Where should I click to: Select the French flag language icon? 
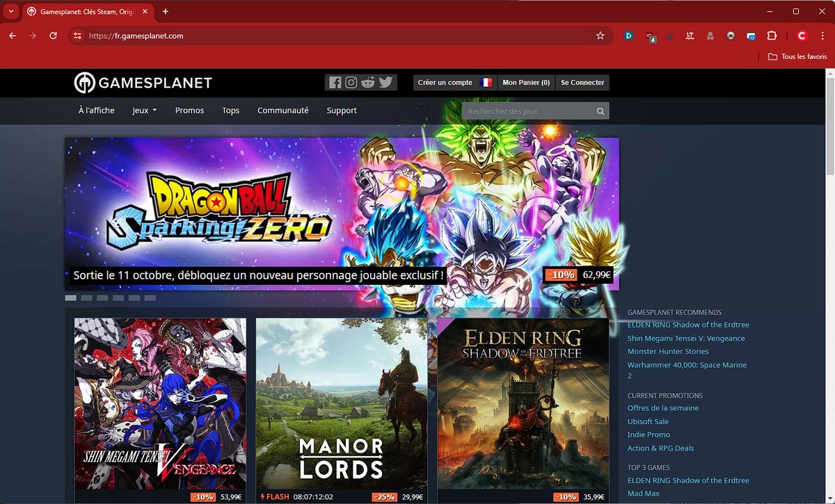(x=486, y=81)
